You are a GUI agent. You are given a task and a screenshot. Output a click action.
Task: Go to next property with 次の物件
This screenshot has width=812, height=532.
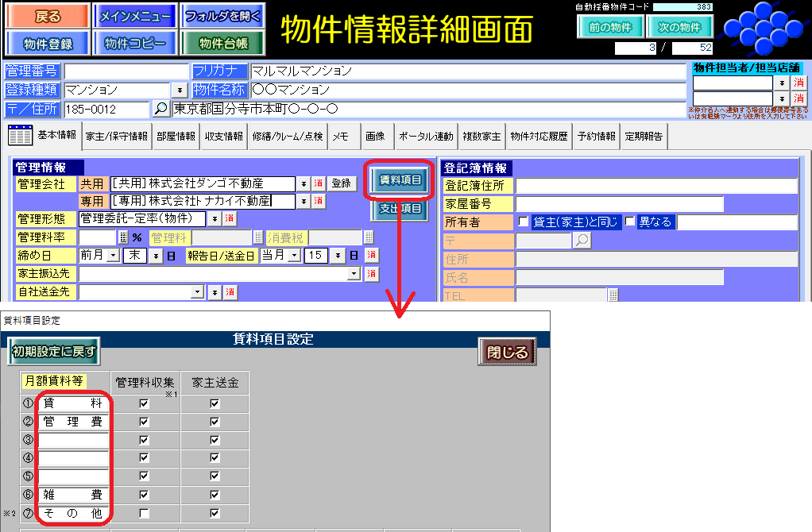[x=679, y=27]
